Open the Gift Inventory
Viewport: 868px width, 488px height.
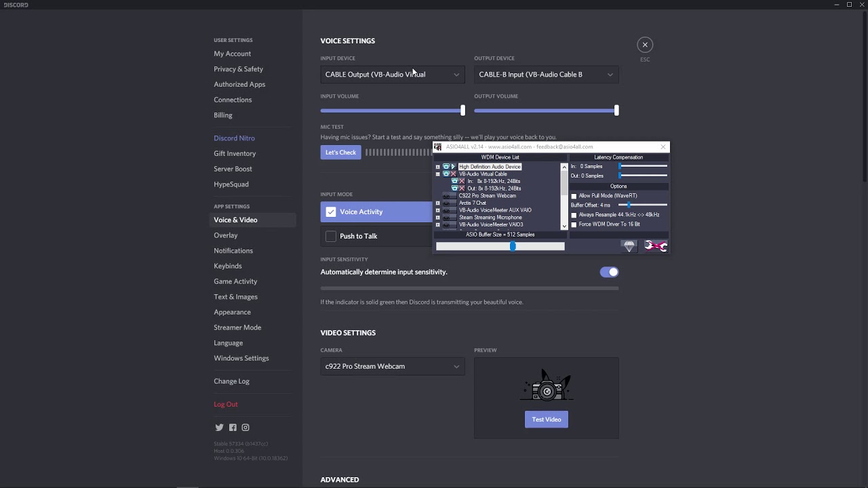(x=235, y=154)
